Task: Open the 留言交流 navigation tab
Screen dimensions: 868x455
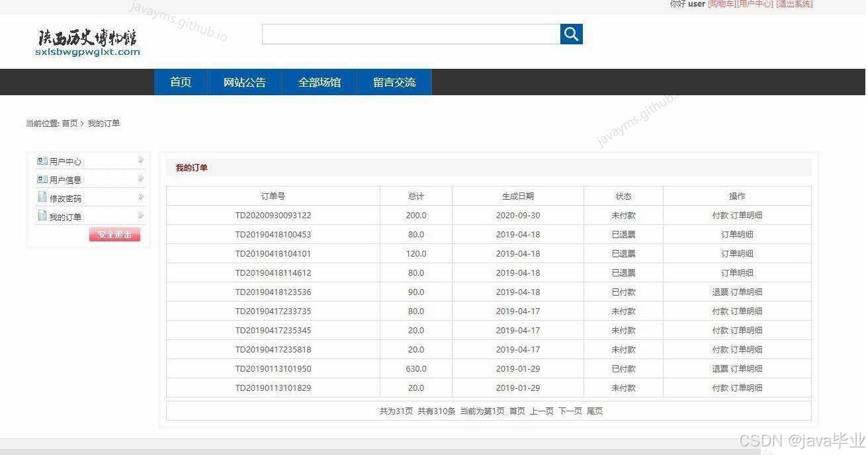Action: (394, 82)
